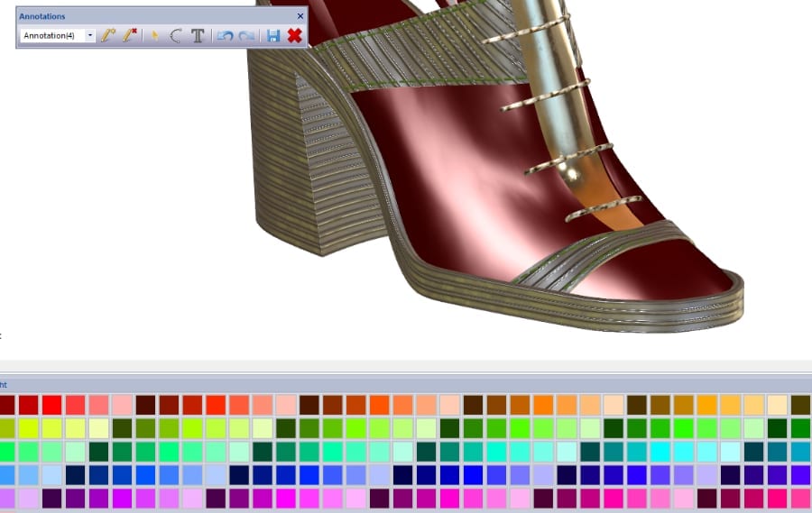Choose the yellow arrow select tool
This screenshot has height=513, width=812.
click(154, 36)
